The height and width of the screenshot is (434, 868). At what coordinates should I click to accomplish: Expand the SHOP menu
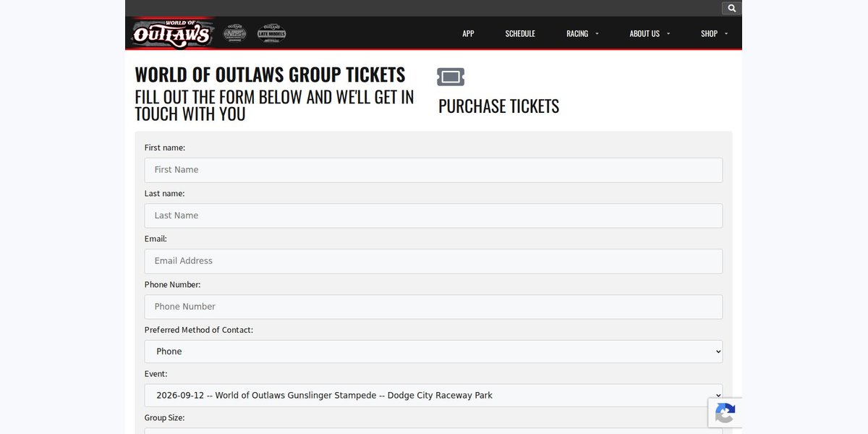(714, 33)
